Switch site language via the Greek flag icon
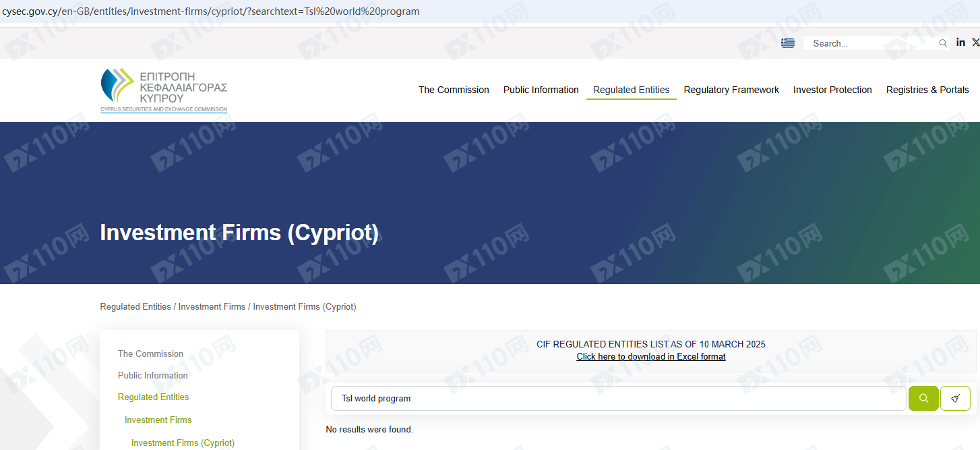 787,43
